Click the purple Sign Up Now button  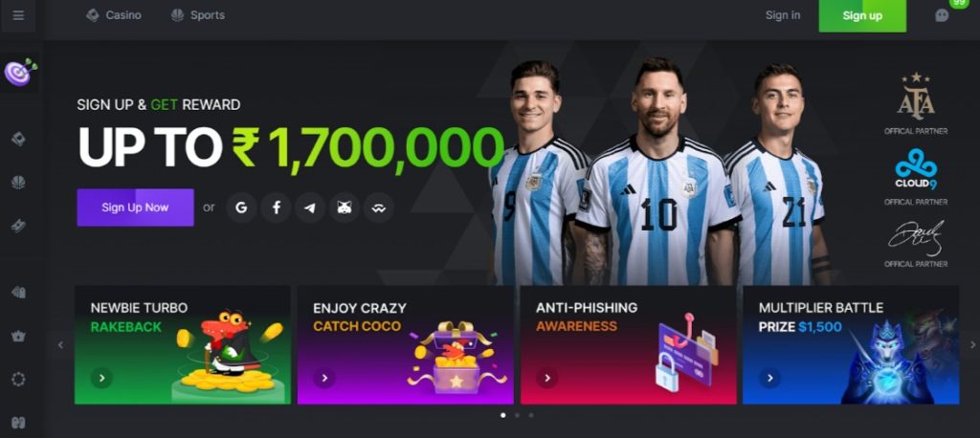pyautogui.click(x=135, y=208)
